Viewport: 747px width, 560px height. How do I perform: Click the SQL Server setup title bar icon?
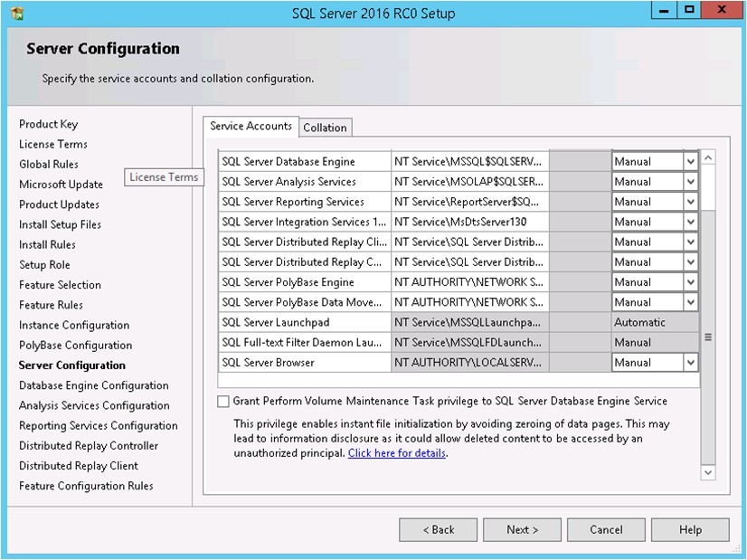(x=16, y=14)
